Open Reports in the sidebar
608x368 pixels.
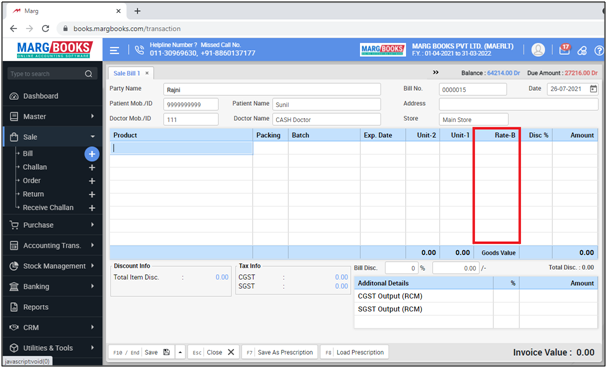point(52,307)
